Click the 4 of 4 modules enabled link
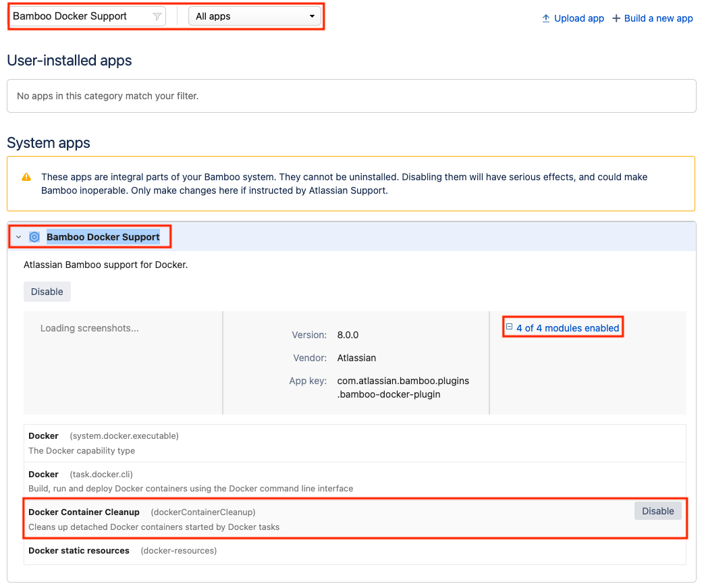This screenshot has height=588, width=704. pos(568,328)
